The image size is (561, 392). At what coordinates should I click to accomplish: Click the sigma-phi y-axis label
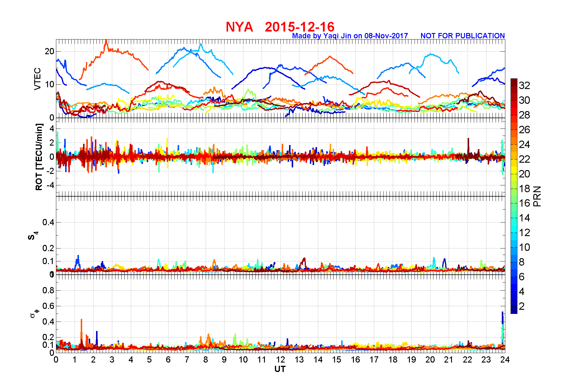click(34, 313)
